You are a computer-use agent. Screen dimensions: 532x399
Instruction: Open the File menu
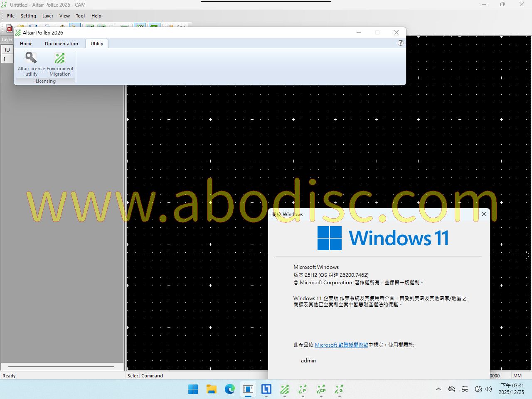(11, 16)
